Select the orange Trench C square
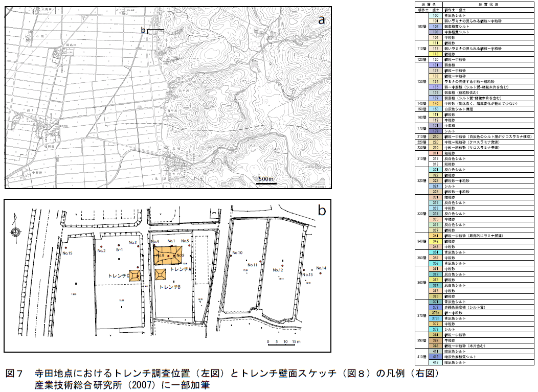Viewport: 538px width, 392px height. [x=135, y=275]
